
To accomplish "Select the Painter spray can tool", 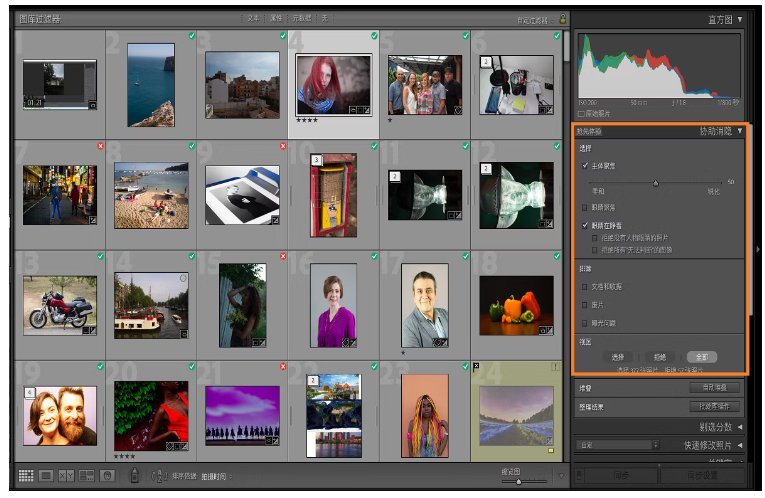I will tap(134, 476).
